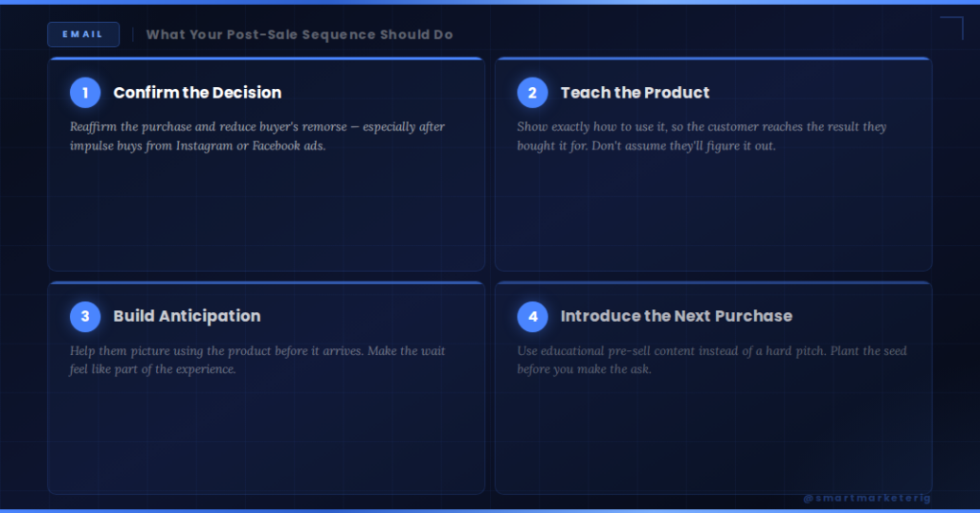Select the "Build Anticipation" heading

[187, 316]
